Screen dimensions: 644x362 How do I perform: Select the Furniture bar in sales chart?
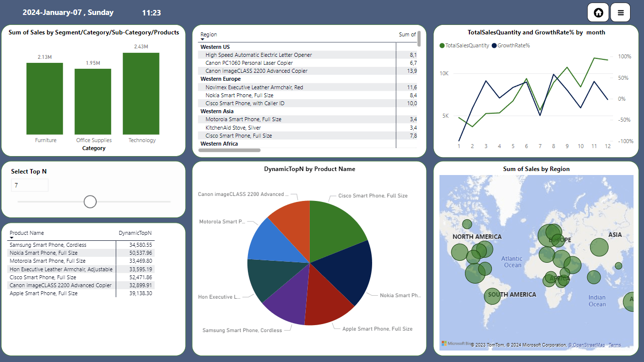point(45,98)
